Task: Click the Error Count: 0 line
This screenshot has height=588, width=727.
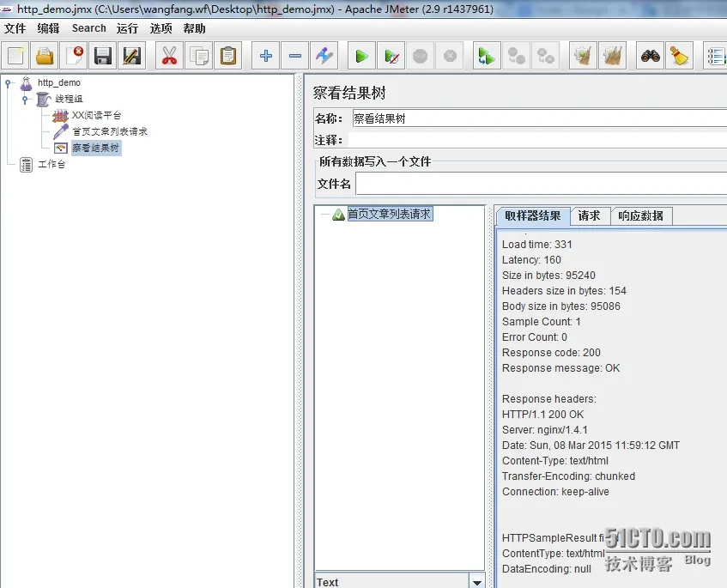Action: click(x=534, y=337)
